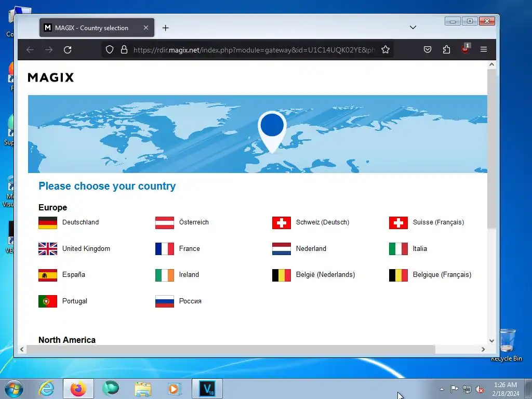Save page to Pocket
Viewport: 532px width, 399px height.
point(428,50)
